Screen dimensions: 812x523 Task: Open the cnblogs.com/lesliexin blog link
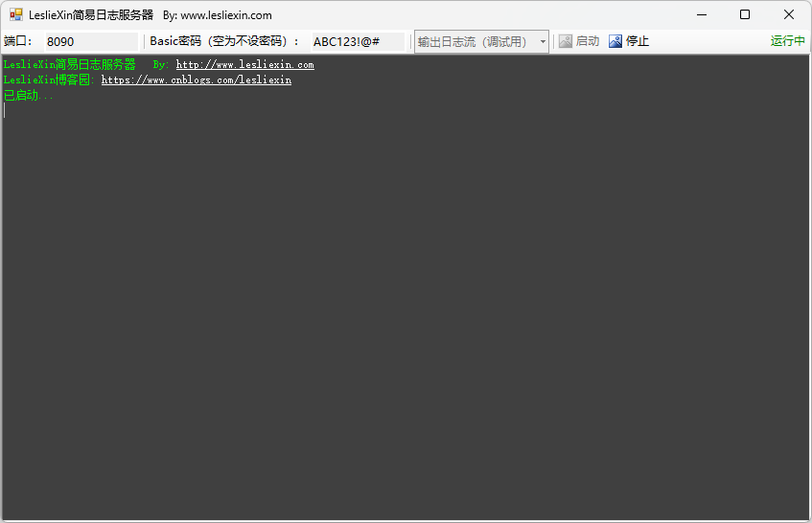[x=197, y=80]
